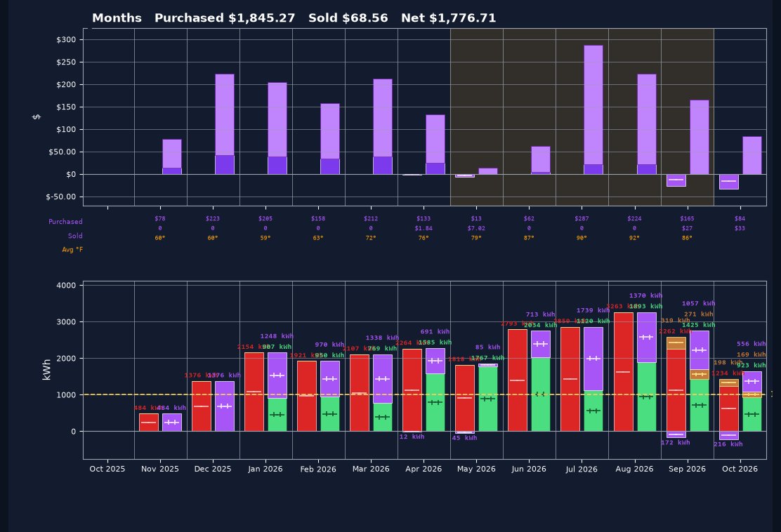Select the Jun 2026 $62 purchased bar
This screenshot has width=781, height=532.
coord(541,160)
